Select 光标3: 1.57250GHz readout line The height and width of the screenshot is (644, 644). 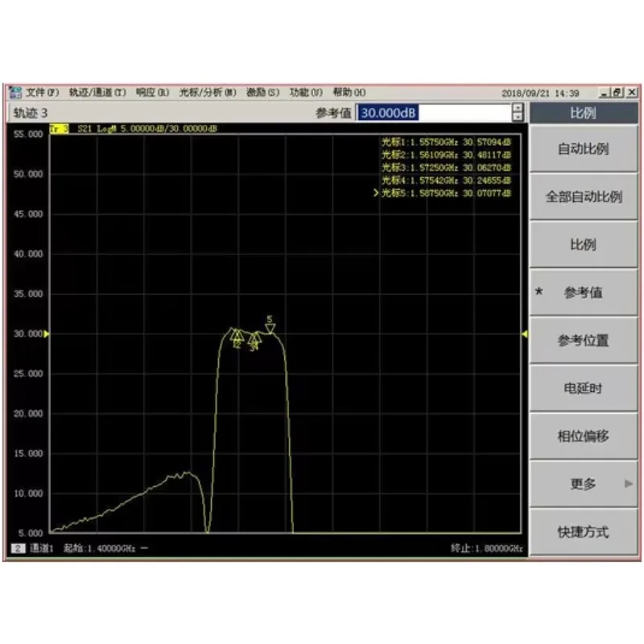click(x=446, y=167)
